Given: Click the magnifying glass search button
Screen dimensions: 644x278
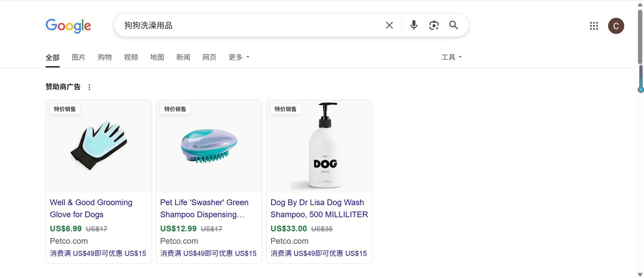Looking at the screenshot, I should point(453,25).
